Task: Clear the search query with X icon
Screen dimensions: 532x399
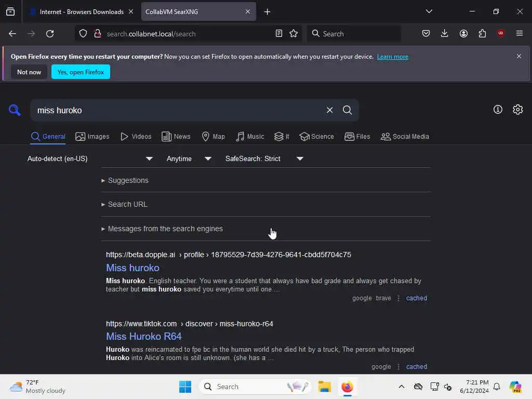Action: [329, 110]
